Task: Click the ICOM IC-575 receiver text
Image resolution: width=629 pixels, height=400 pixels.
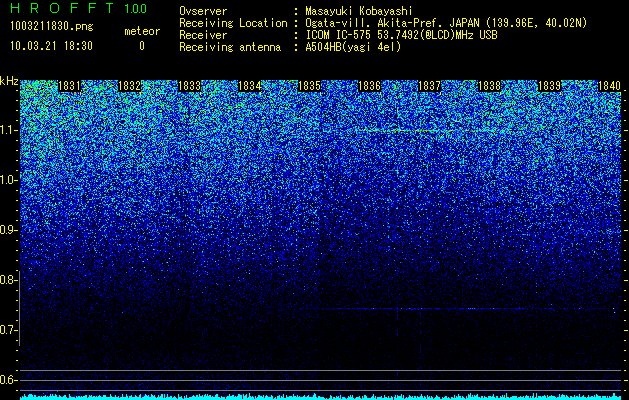Action: click(x=401, y=35)
